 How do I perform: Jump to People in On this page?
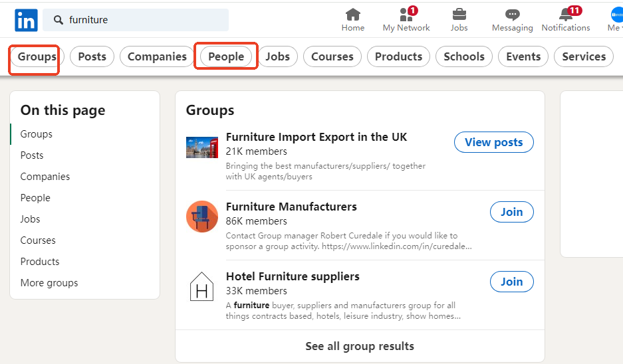tap(35, 198)
